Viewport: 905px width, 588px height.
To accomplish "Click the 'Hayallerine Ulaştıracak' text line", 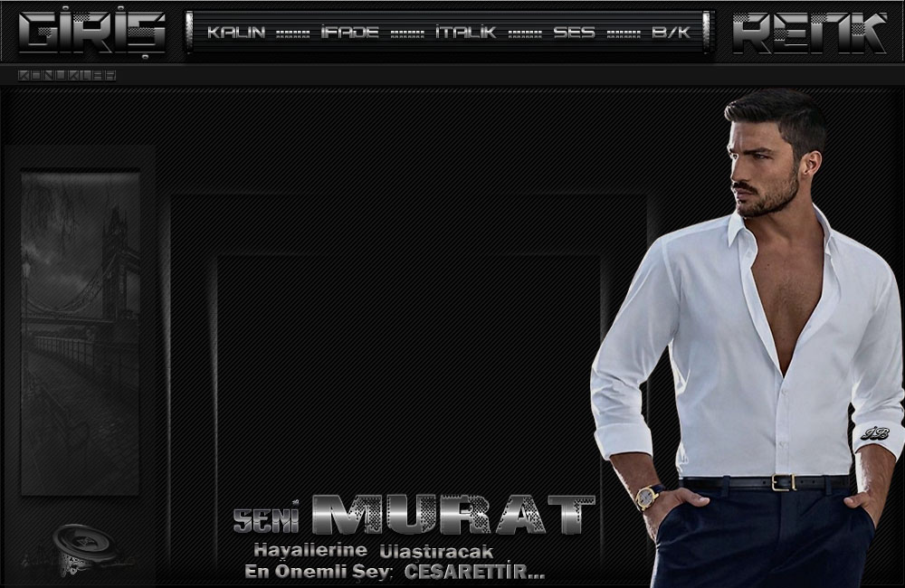I will [x=373, y=551].
